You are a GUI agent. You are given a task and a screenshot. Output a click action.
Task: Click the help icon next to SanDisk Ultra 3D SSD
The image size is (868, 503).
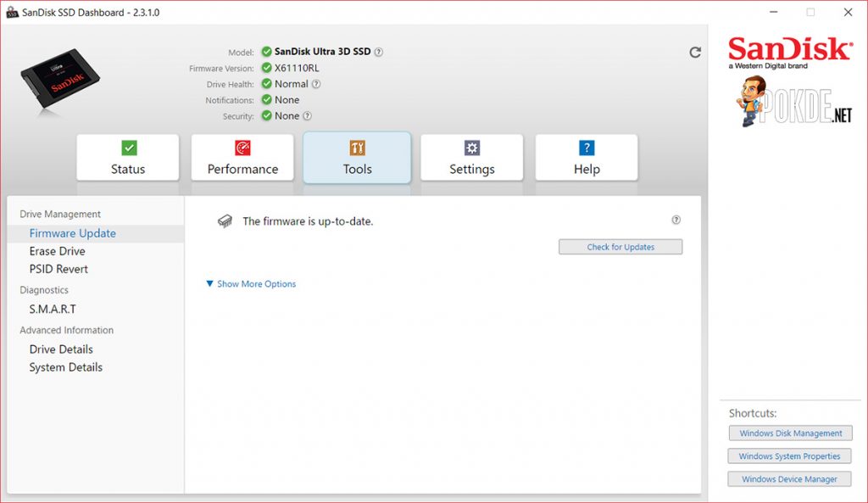pos(379,52)
